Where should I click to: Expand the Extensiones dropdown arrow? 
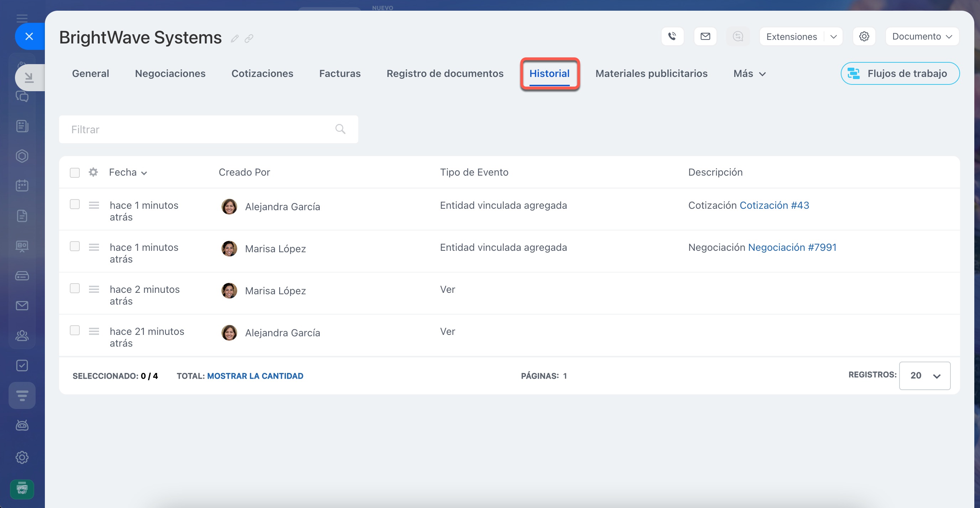tap(834, 37)
